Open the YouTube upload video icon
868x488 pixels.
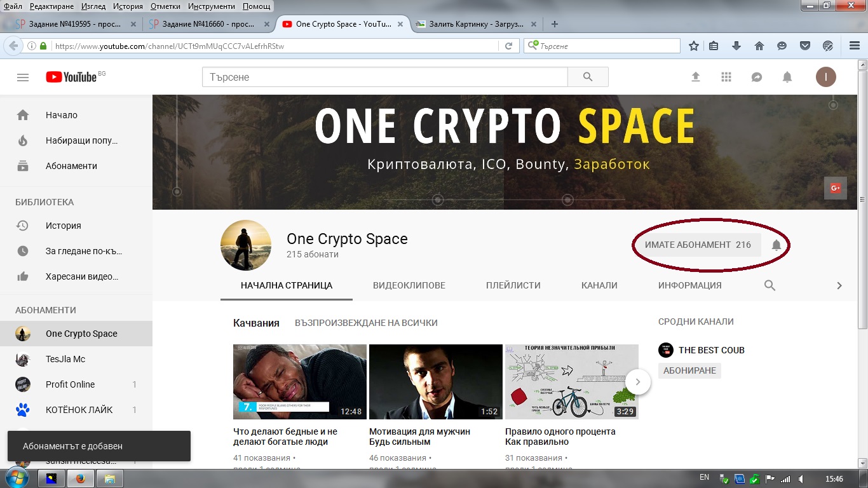click(x=696, y=77)
